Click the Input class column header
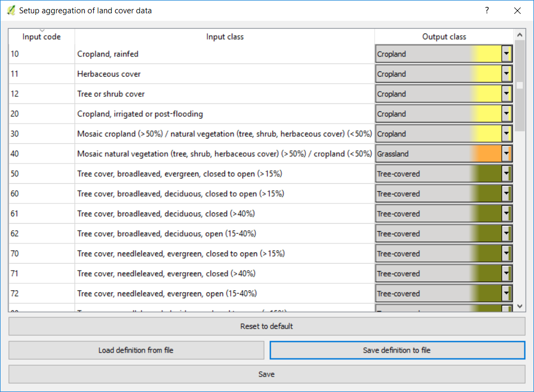Viewport: 534px width, 392px height. [x=224, y=37]
